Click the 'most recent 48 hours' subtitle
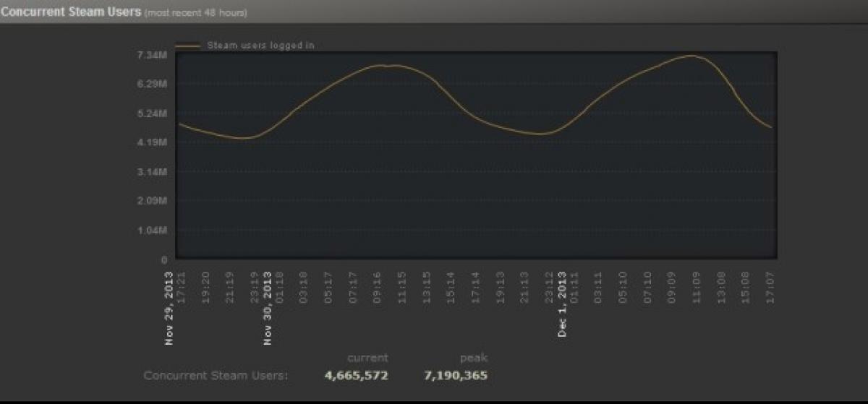The image size is (868, 404). [195, 14]
